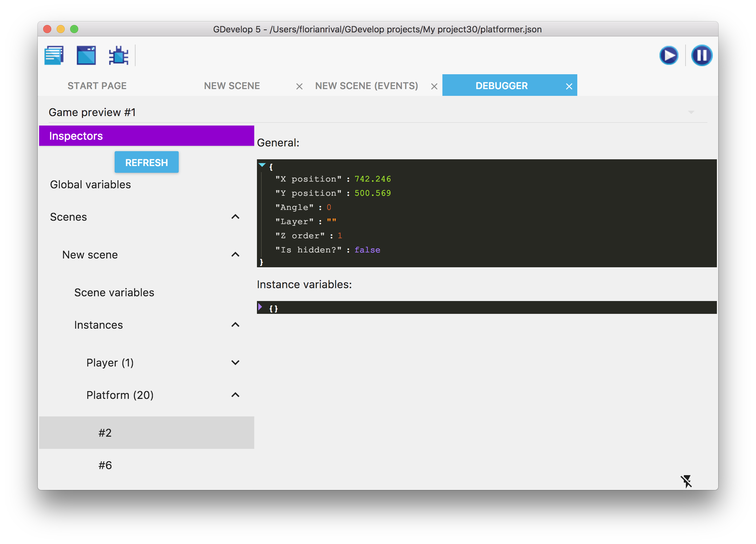Click the scene preview window icon
The width and height of the screenshot is (756, 544).
coord(86,55)
